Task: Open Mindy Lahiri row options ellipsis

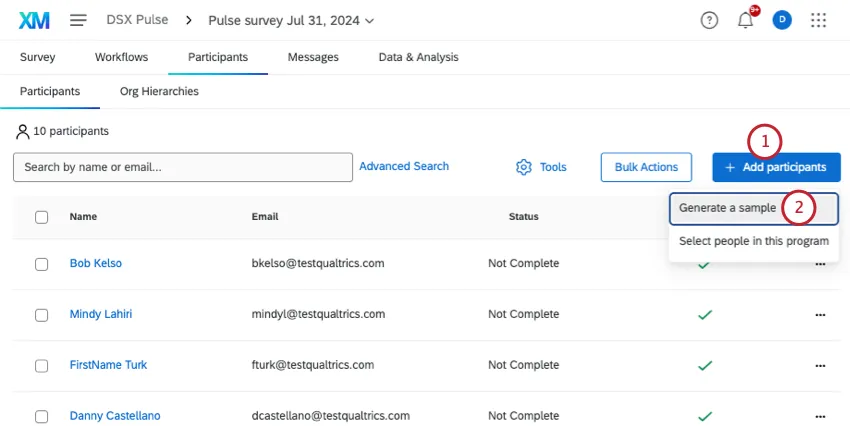Action: click(x=820, y=314)
